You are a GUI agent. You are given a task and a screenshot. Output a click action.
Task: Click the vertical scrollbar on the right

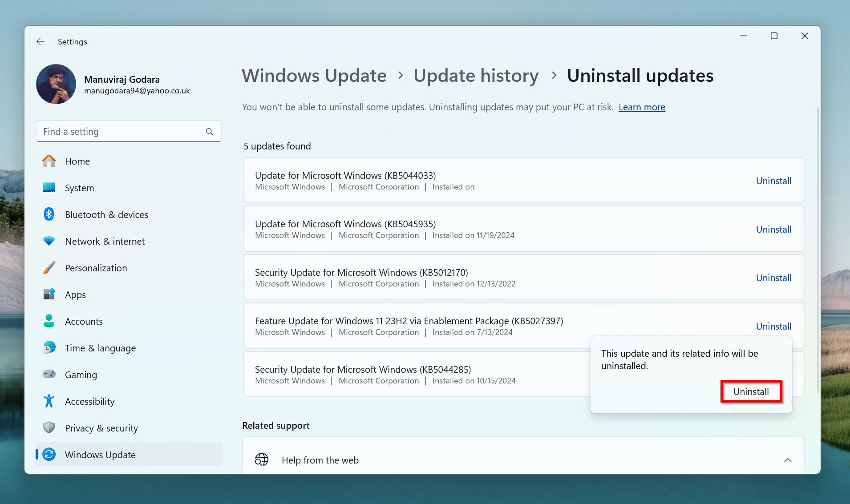click(x=818, y=250)
